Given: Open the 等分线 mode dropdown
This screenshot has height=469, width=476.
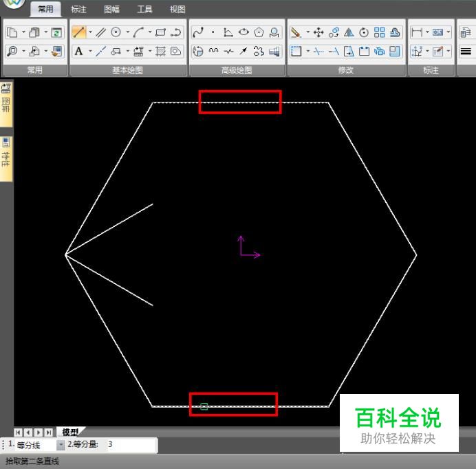Looking at the screenshot, I should pos(61,445).
